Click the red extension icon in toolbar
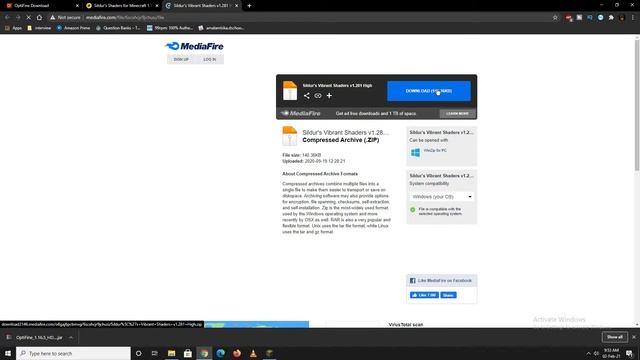Viewport: 640px width, 360px height. pyautogui.click(x=569, y=18)
